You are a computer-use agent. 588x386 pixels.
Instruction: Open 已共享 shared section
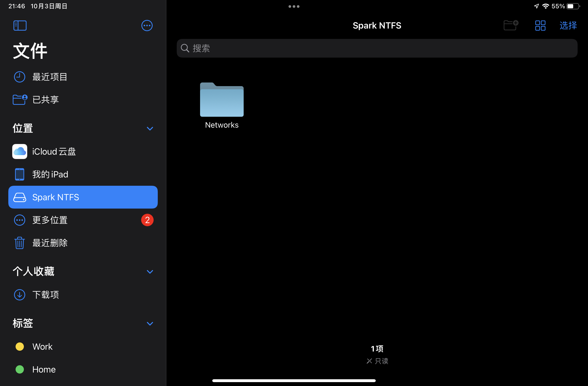(45, 100)
